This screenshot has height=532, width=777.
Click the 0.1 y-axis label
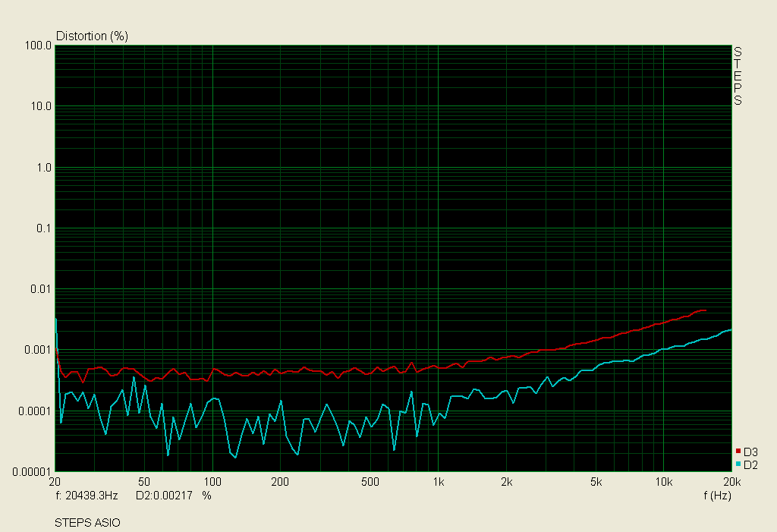pos(44,228)
